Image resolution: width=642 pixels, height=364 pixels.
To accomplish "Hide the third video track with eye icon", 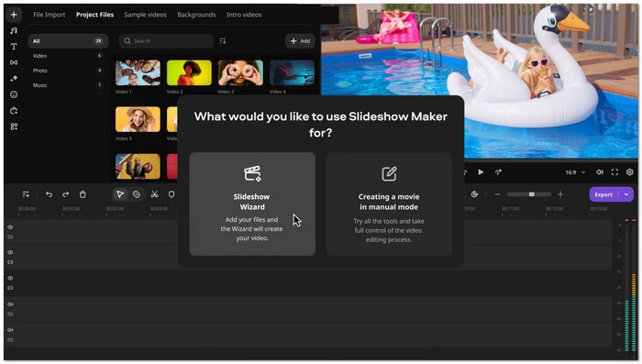I will tap(10, 278).
